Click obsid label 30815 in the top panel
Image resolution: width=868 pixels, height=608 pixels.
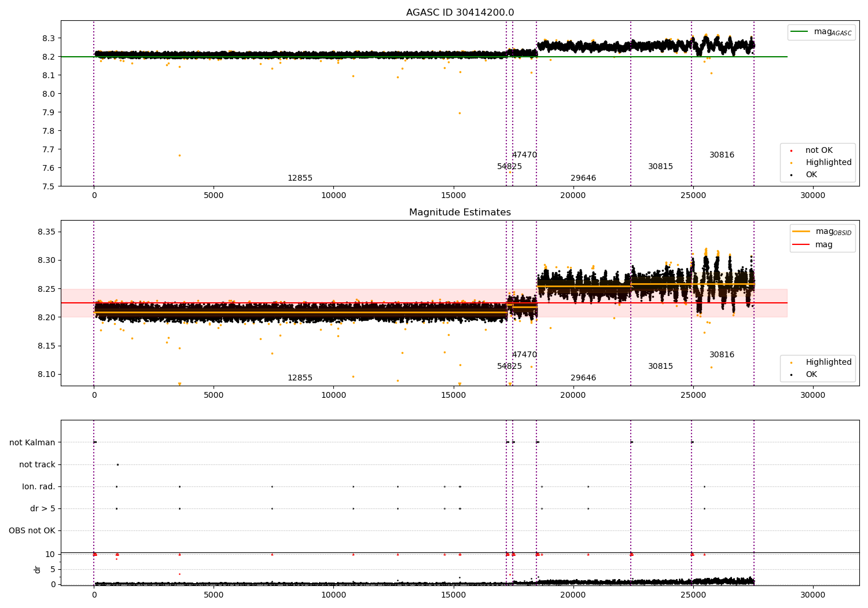[660, 167]
